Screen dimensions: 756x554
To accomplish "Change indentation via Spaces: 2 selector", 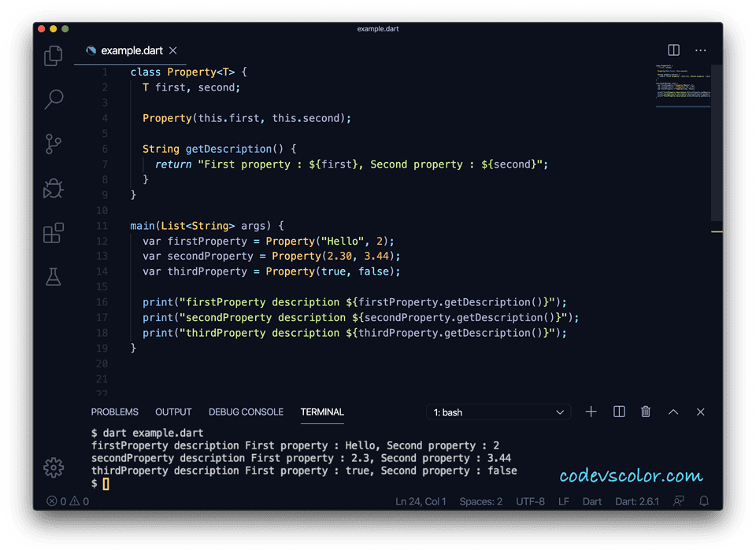I will [x=481, y=500].
